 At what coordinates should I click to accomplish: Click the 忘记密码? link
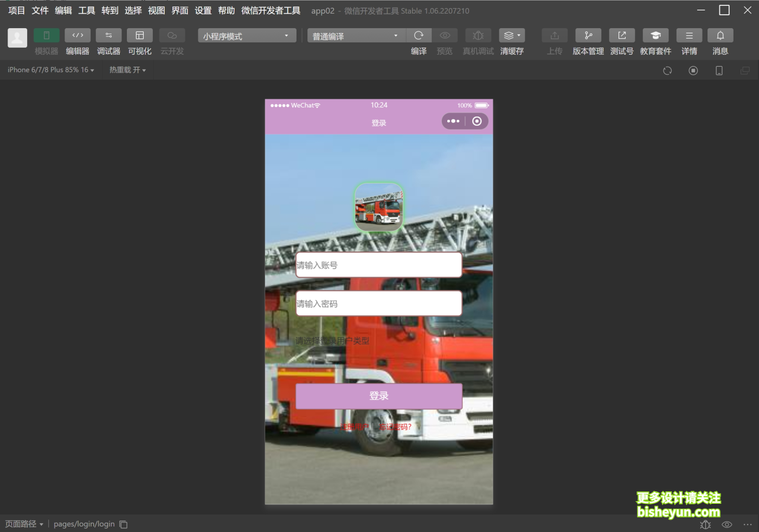click(396, 427)
